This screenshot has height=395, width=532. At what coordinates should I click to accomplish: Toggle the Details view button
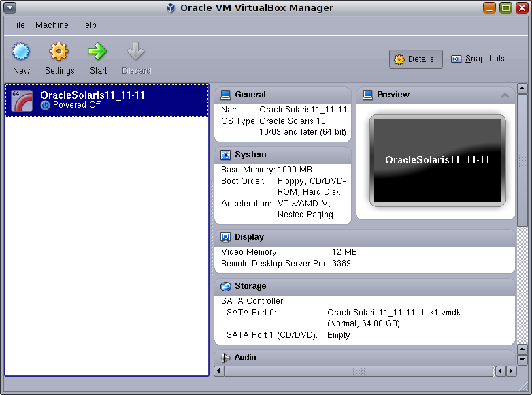(415, 59)
